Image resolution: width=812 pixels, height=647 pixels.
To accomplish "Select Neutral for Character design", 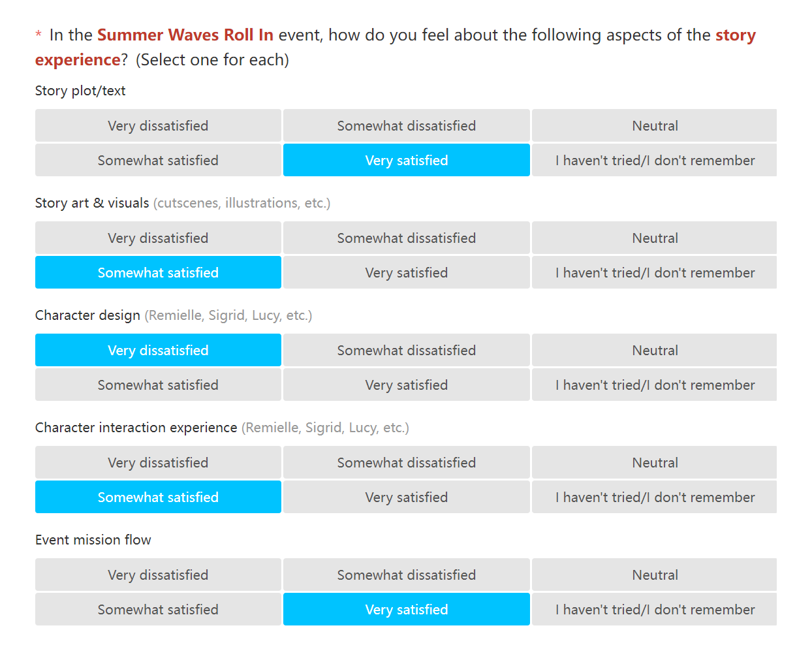I will click(x=655, y=350).
